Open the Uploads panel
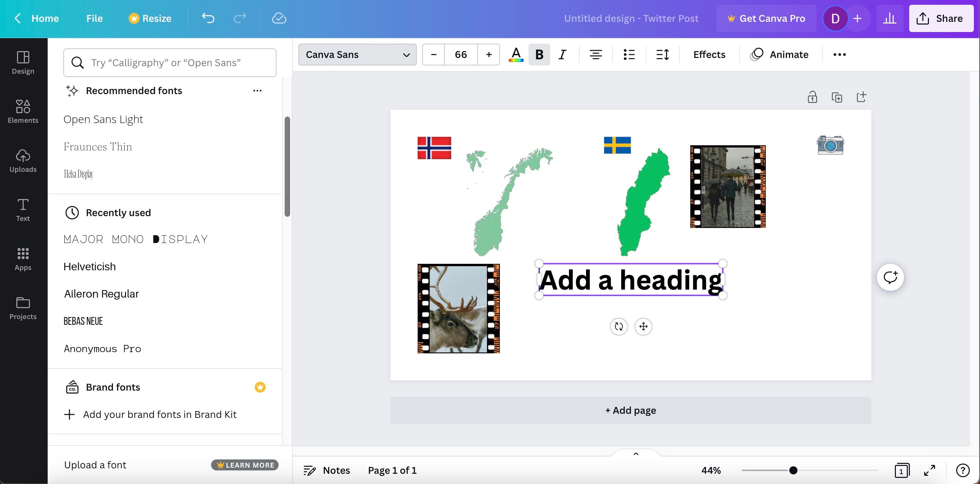The image size is (980, 484). [23, 161]
